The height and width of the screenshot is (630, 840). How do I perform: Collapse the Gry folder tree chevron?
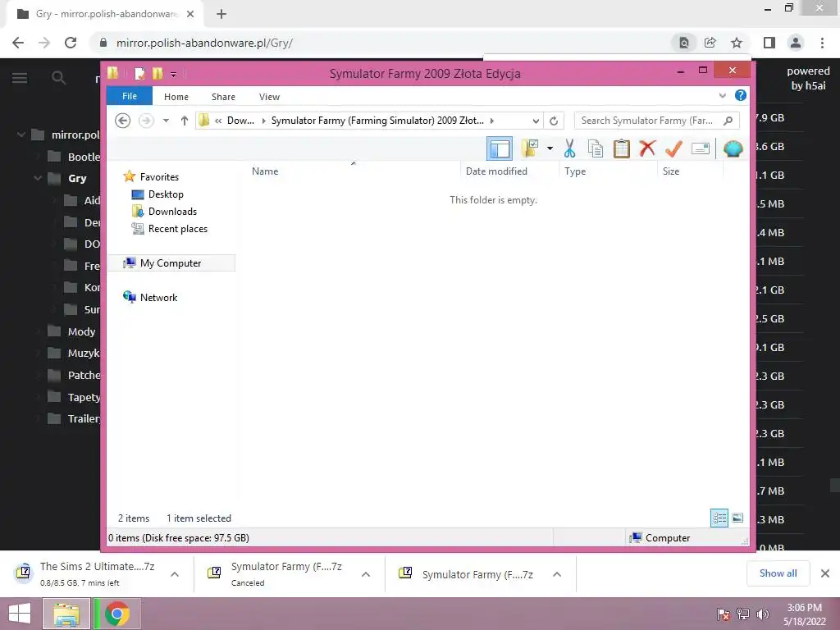coord(38,178)
